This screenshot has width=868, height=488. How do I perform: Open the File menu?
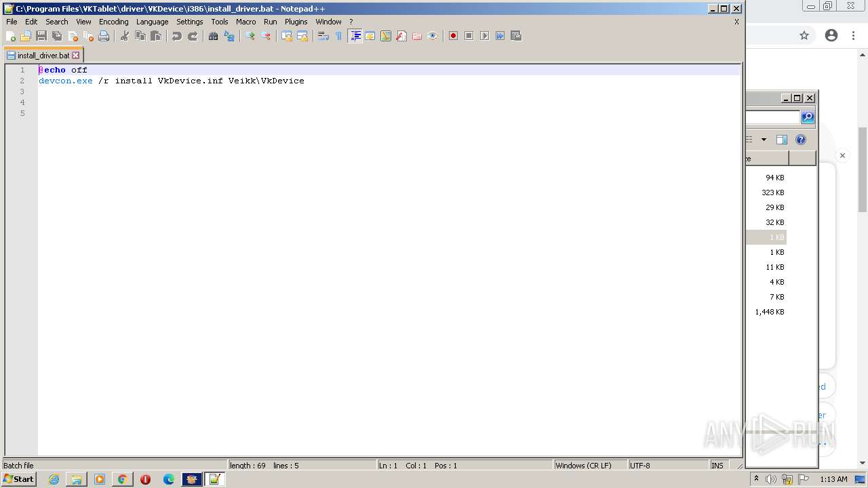pos(12,22)
